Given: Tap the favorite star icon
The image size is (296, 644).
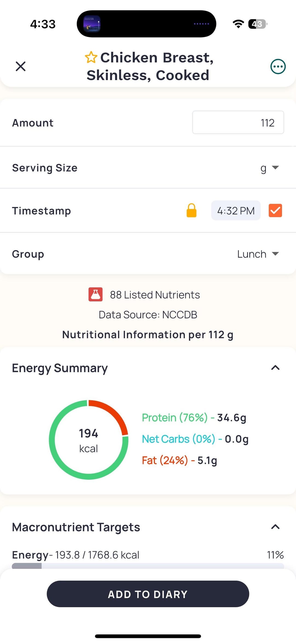Looking at the screenshot, I should point(91,58).
